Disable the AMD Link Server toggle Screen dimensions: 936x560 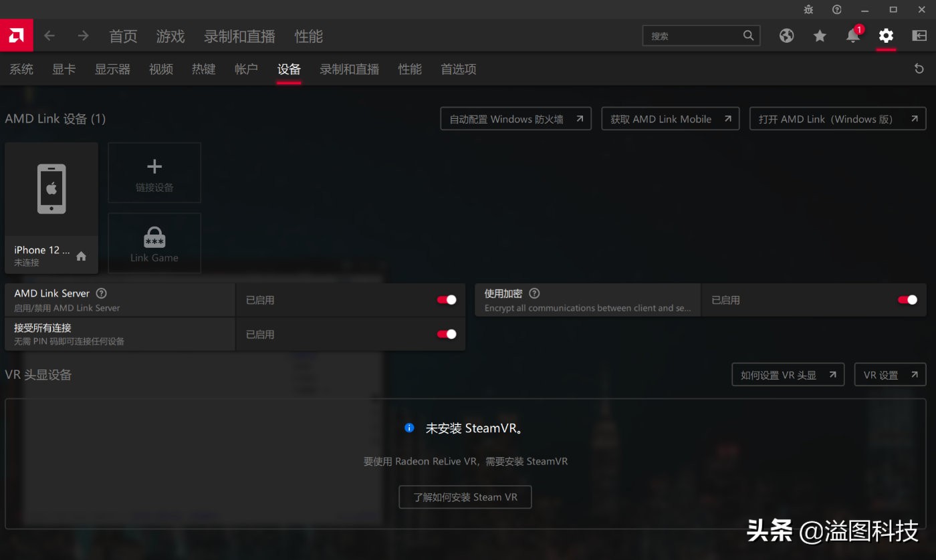pos(446,299)
